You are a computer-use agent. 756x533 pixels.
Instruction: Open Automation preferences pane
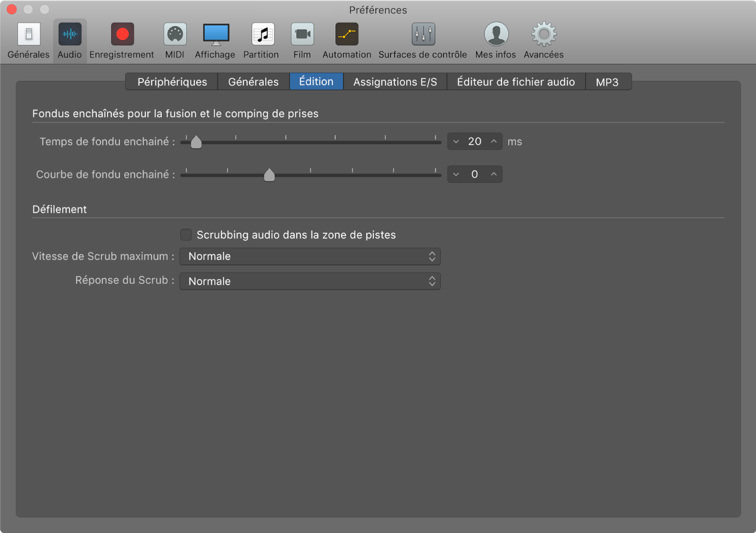click(x=347, y=35)
